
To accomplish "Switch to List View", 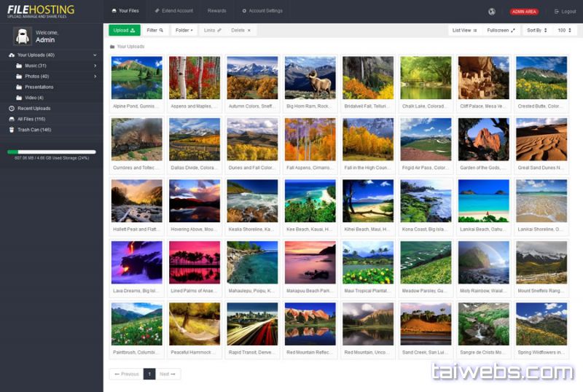I will tap(464, 31).
